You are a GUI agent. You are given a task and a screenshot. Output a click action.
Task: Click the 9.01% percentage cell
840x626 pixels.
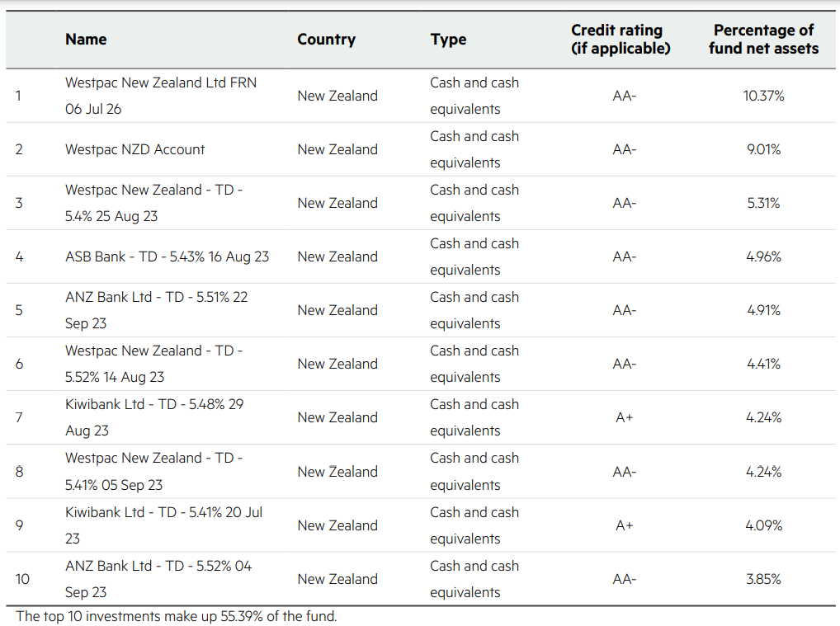(x=763, y=149)
